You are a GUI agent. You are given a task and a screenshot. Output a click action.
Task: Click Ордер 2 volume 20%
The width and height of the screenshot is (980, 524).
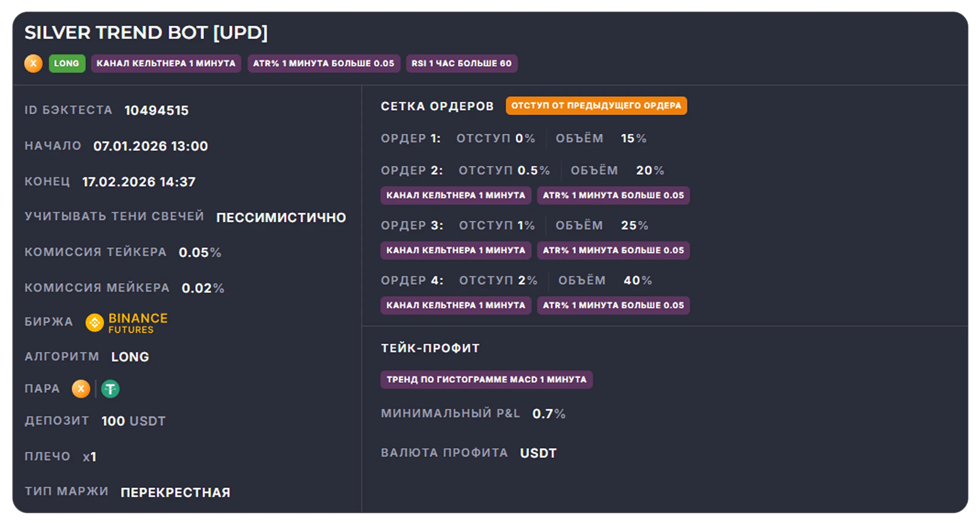tap(650, 170)
